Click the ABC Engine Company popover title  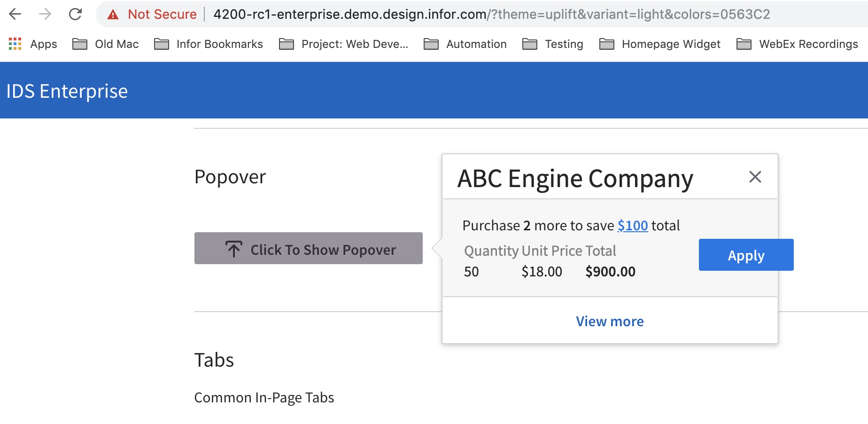pyautogui.click(x=575, y=179)
